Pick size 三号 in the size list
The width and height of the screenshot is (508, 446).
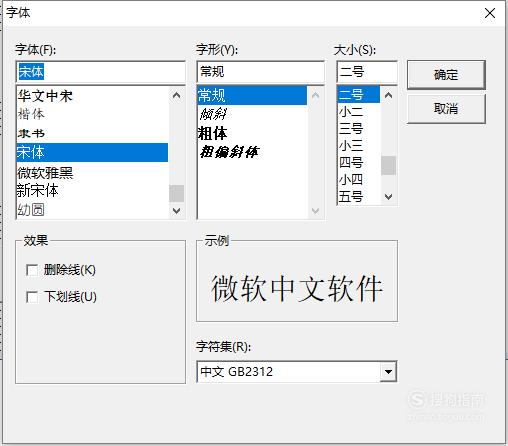(x=359, y=129)
